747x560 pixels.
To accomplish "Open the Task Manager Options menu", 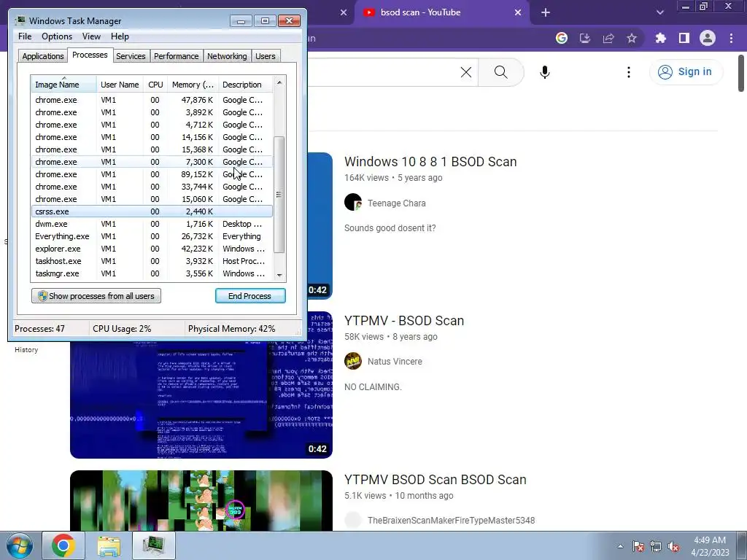I will pos(57,36).
